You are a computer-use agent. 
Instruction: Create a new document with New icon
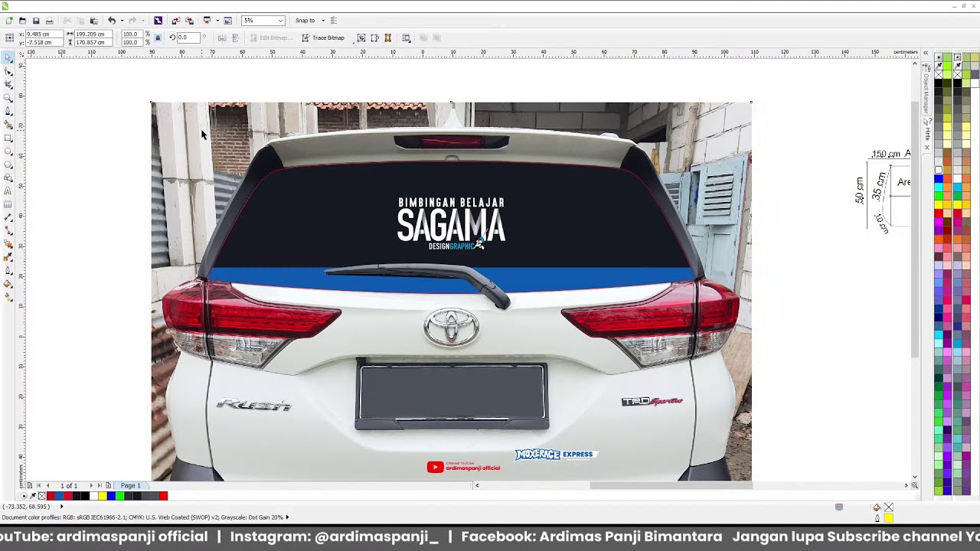(8, 21)
